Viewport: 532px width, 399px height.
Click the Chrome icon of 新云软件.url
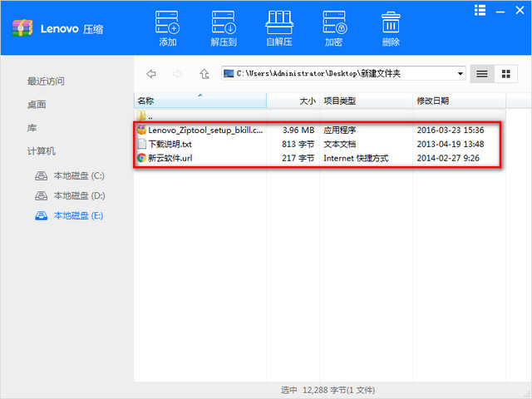141,158
